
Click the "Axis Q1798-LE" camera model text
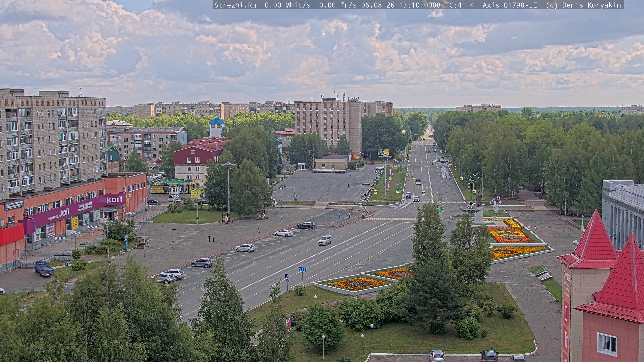tap(510, 5)
